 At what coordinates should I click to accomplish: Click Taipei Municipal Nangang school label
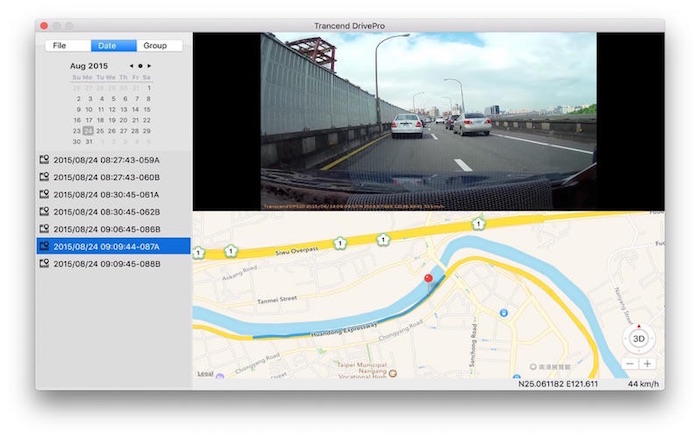(x=362, y=370)
